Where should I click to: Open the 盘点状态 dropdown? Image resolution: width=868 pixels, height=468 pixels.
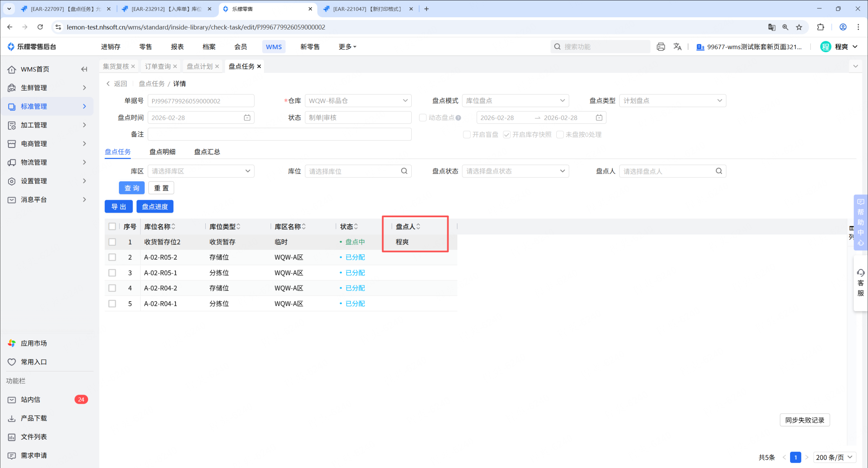(515, 171)
